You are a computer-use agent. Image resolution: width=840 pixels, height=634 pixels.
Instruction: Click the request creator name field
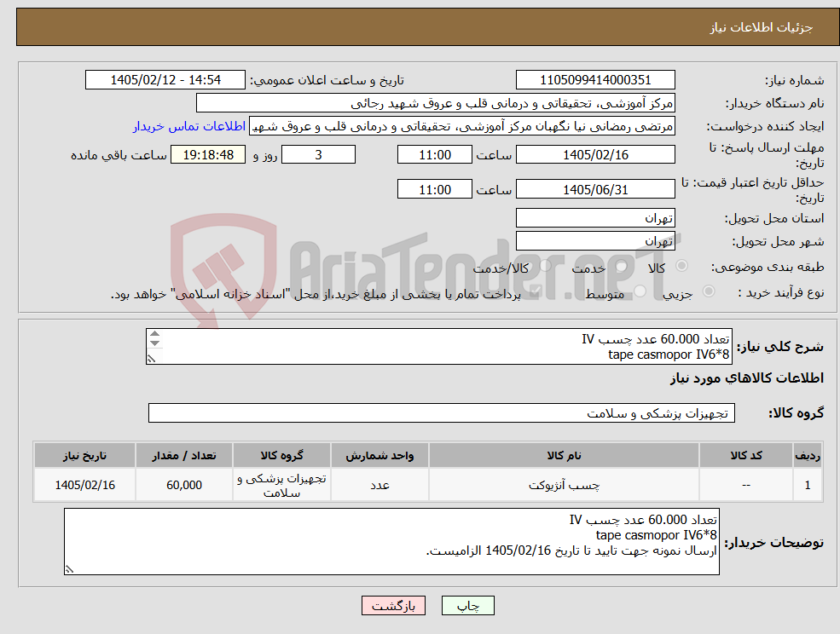coord(461,126)
